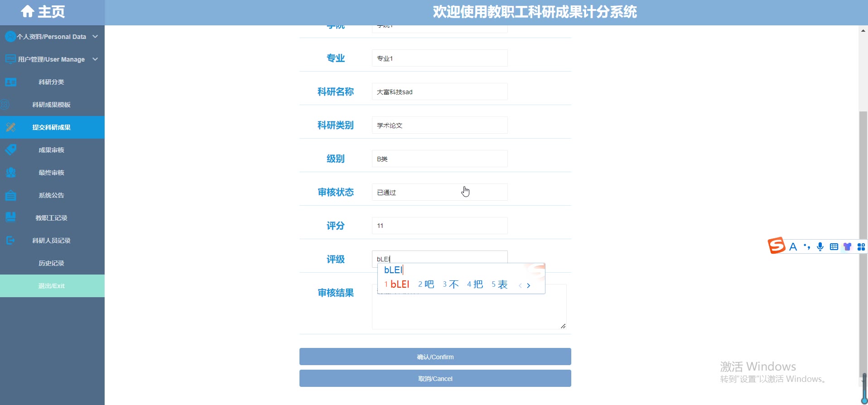
Task: Open 科研成果模板 menu item
Action: click(52, 105)
